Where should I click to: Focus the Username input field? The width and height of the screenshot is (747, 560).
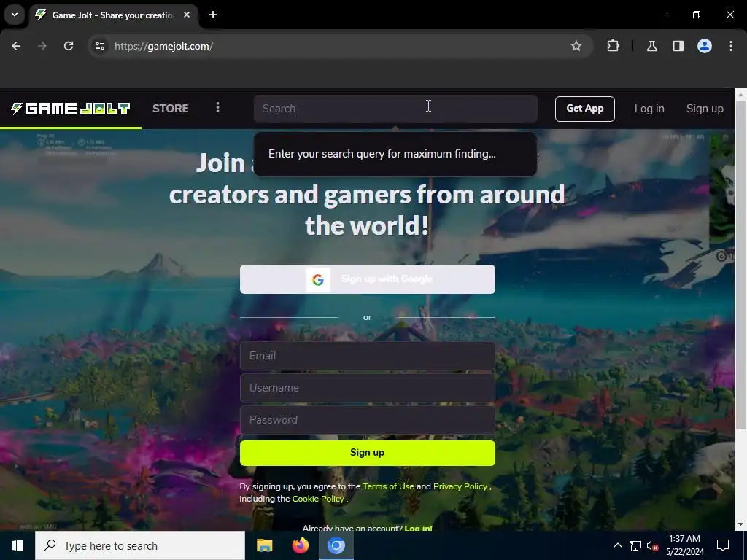[368, 388]
